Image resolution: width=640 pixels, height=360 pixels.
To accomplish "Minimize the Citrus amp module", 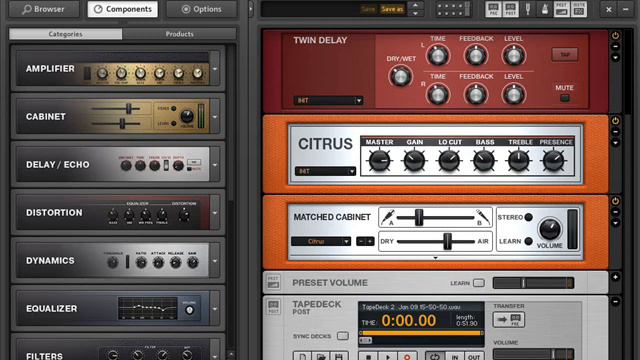I will click(x=616, y=132).
